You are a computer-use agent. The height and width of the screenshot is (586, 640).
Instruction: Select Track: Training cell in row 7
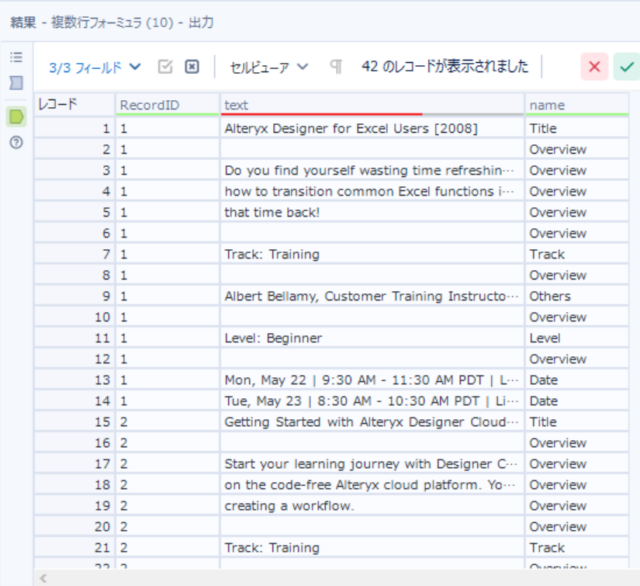point(372,254)
